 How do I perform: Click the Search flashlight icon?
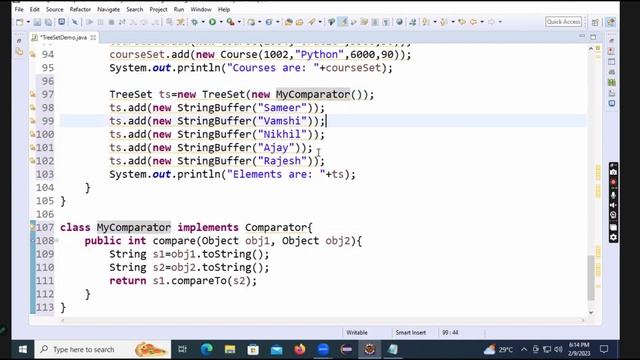312,22
